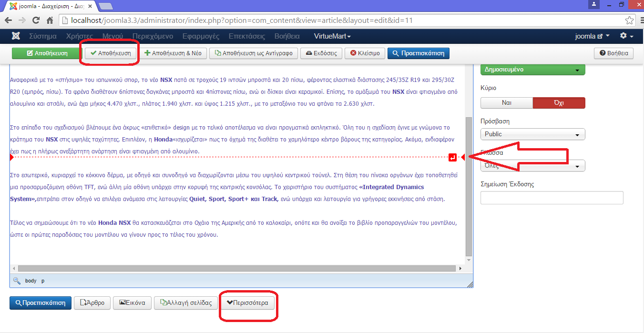Select Όχι for the Κύριο option
This screenshot has height=333, width=644.
[559, 103]
